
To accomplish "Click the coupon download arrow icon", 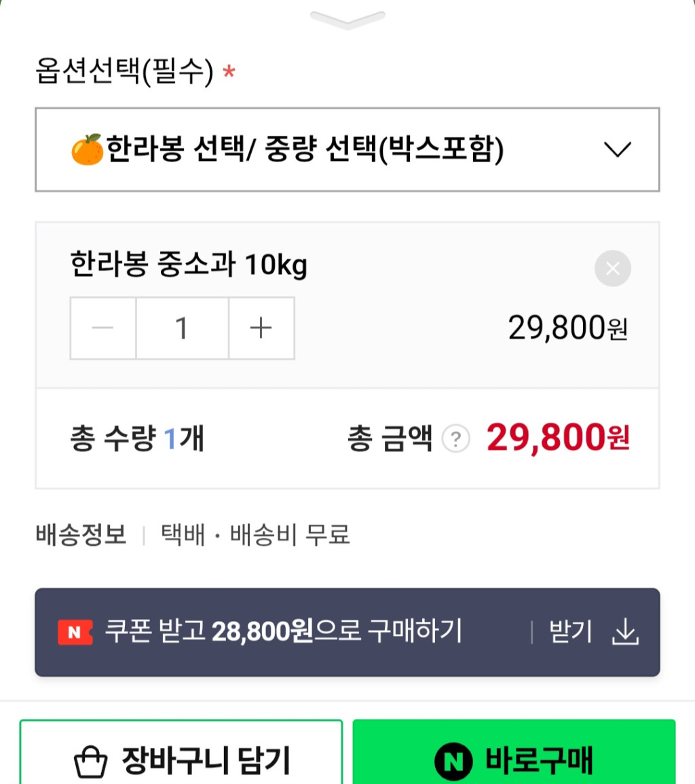I will tap(625, 633).
